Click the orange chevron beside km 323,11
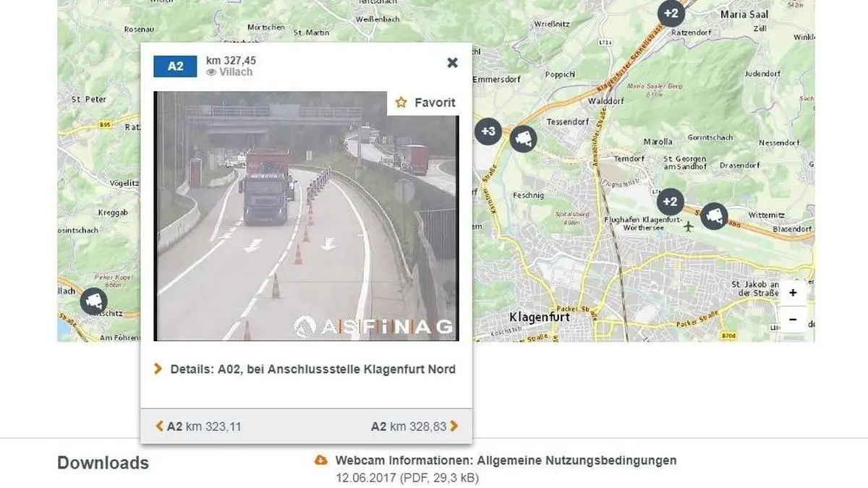Screen dimensions: 868x488 pyautogui.click(x=160, y=427)
